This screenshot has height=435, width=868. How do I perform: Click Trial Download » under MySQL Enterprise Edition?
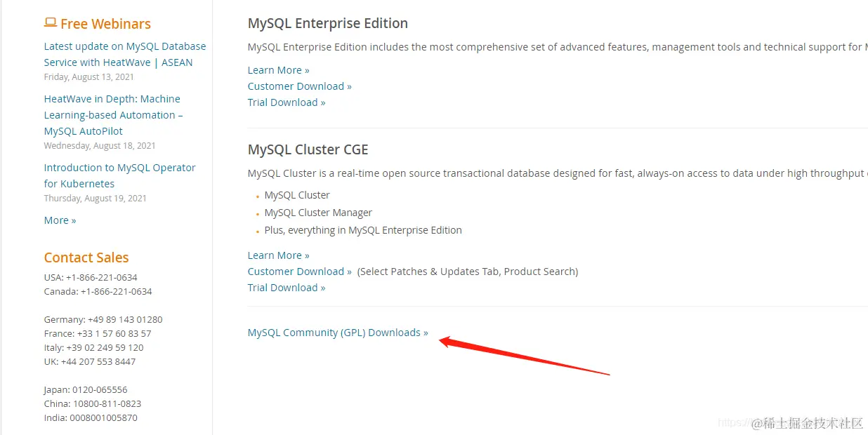[287, 102]
